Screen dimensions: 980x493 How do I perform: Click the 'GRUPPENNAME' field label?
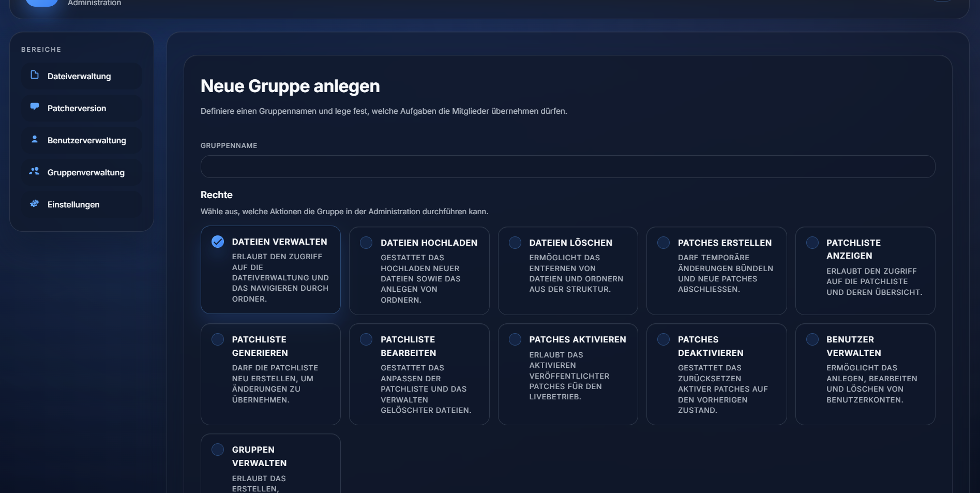click(229, 146)
